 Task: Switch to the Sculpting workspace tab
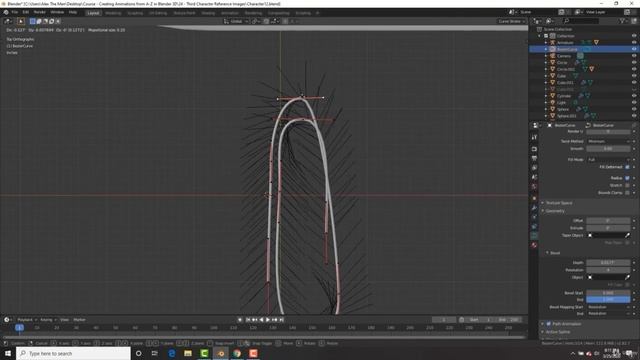[x=135, y=13]
